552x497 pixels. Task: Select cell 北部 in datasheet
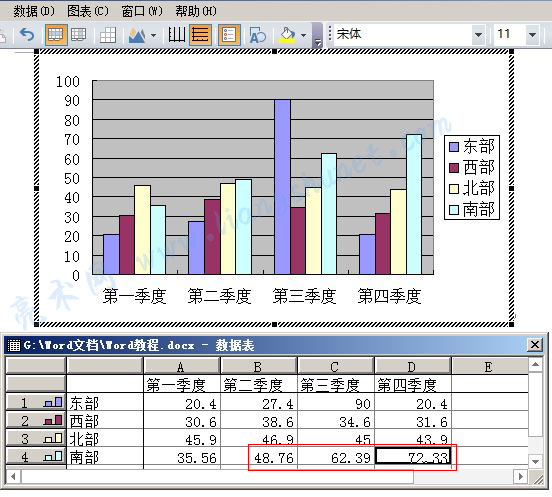(x=105, y=439)
